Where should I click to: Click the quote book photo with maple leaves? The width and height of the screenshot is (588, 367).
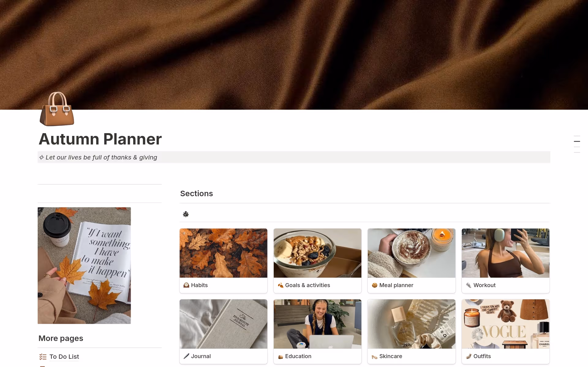(84, 265)
